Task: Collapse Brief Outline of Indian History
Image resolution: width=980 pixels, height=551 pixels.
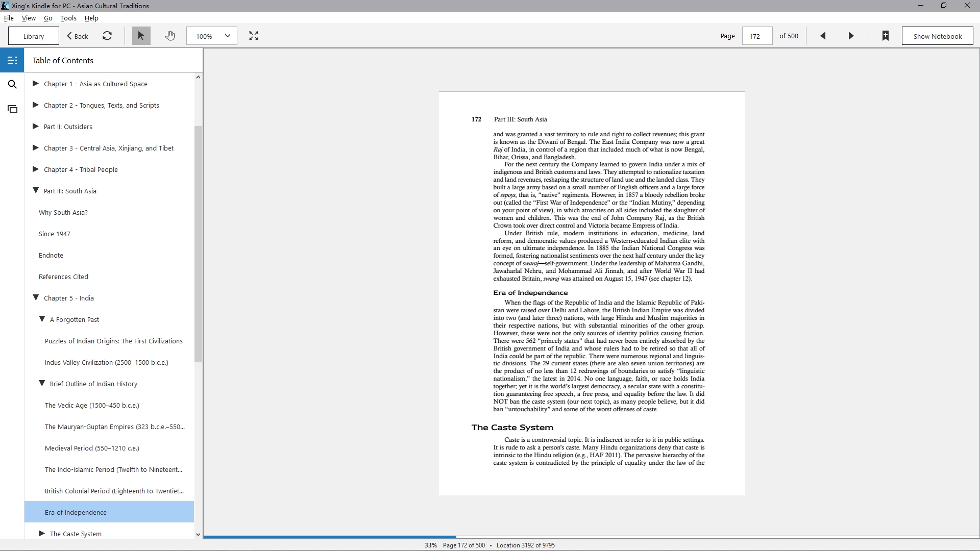Action: pyautogui.click(x=42, y=383)
